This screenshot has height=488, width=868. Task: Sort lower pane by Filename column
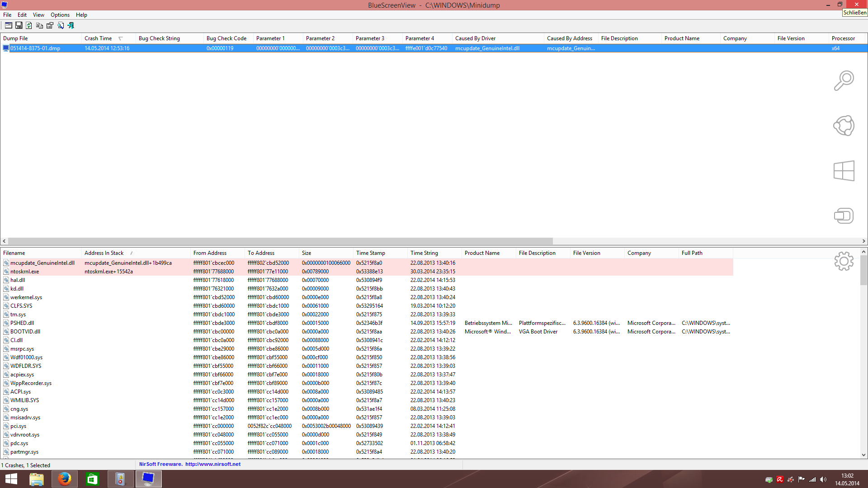[x=14, y=253]
